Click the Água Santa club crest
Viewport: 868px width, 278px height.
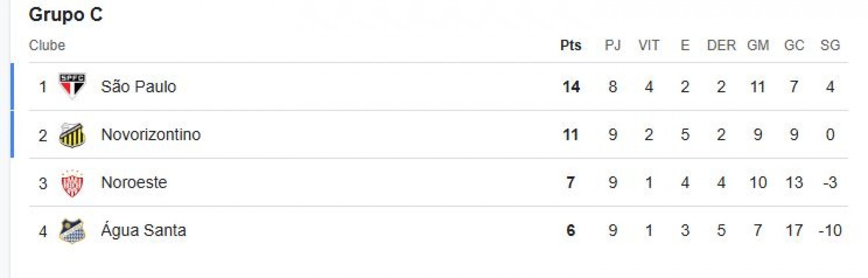[x=72, y=231]
